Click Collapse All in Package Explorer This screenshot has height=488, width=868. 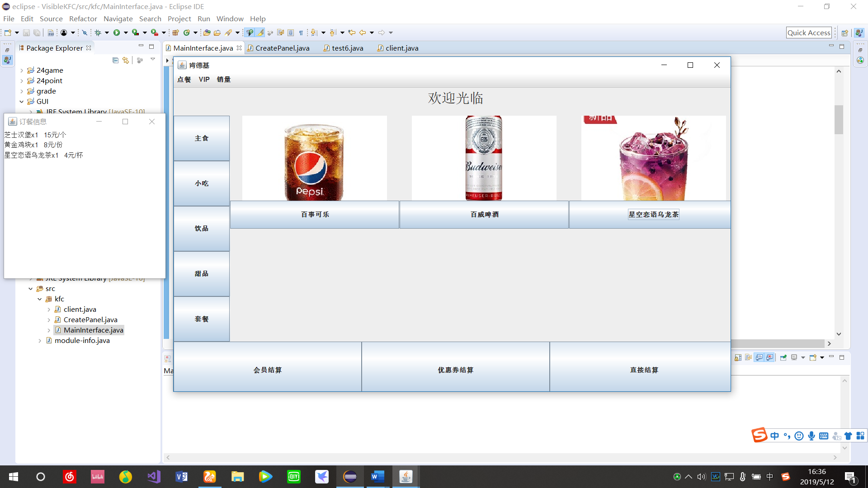(x=115, y=60)
